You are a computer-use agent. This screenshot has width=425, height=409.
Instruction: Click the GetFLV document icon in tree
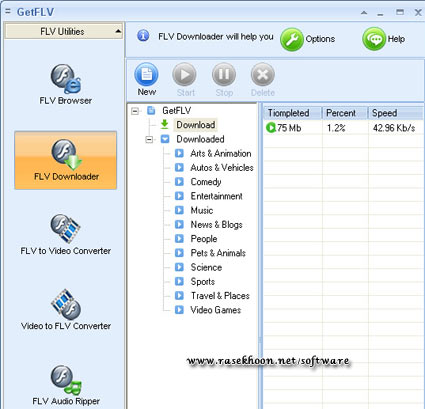click(x=151, y=110)
